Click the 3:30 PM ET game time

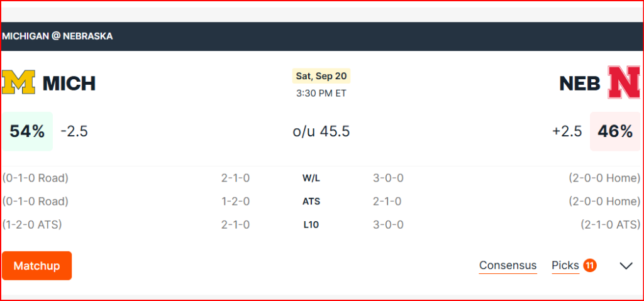tap(321, 94)
